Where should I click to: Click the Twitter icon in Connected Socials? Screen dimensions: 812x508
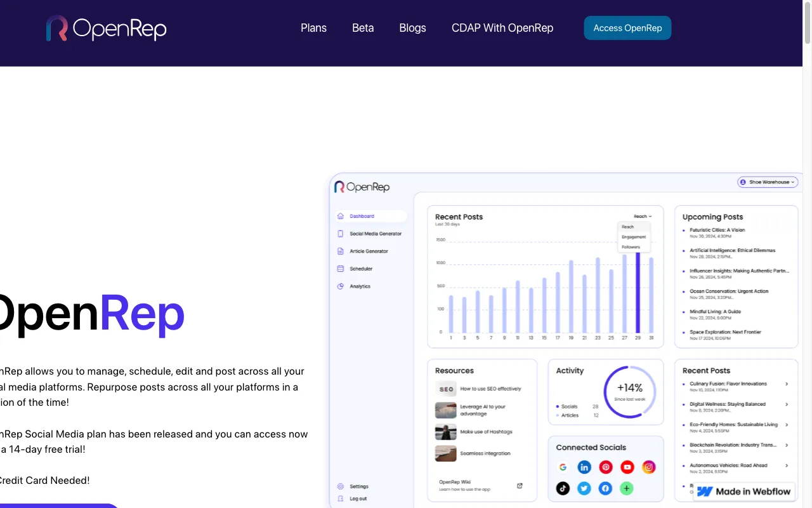(x=584, y=488)
